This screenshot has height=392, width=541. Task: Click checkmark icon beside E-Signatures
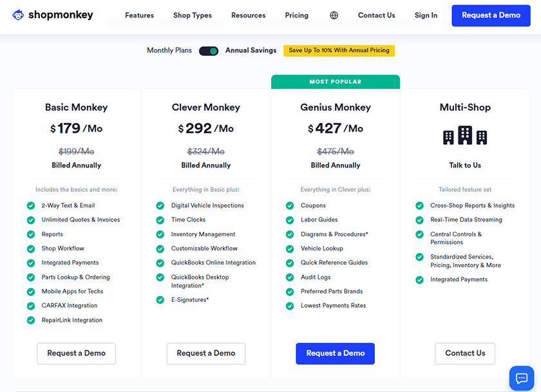(x=160, y=300)
